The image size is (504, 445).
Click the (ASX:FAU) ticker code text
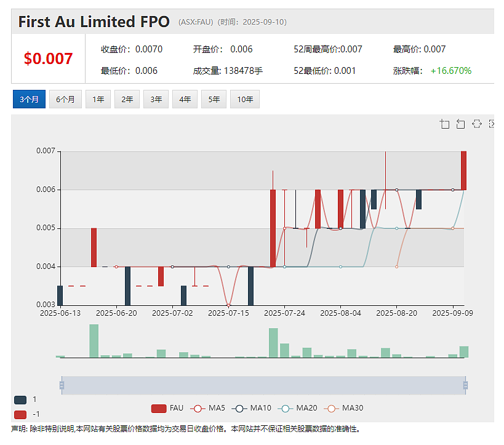click(196, 22)
